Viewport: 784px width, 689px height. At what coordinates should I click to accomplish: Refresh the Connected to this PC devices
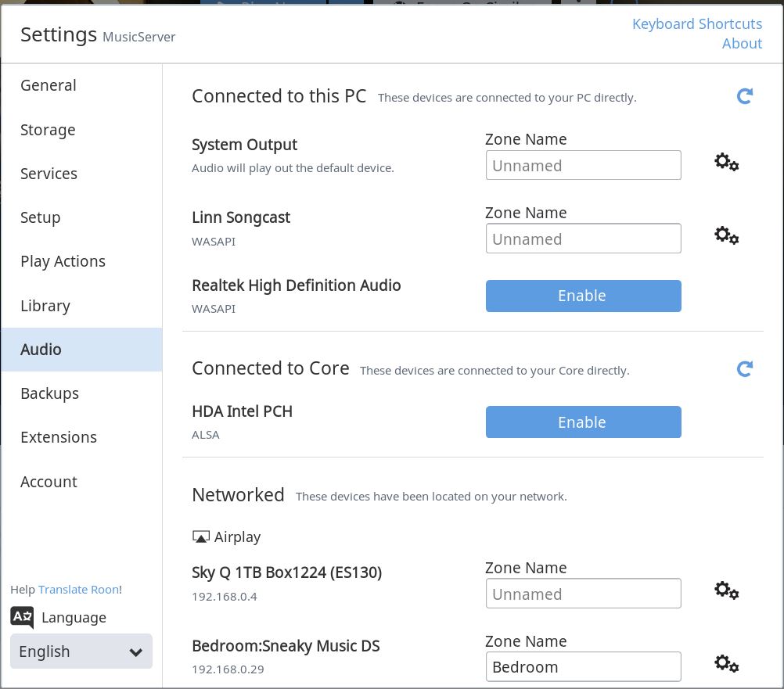[x=745, y=96]
